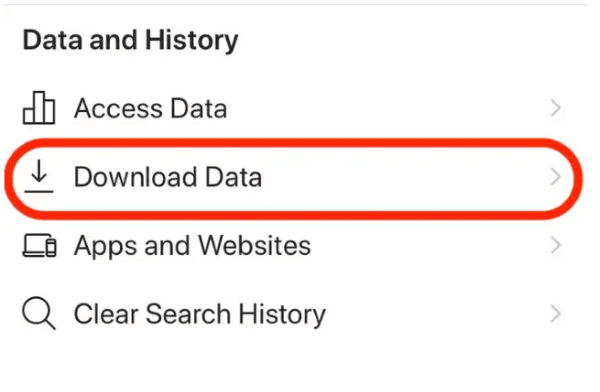
Task: Click the download arrow icon
Action: [39, 176]
